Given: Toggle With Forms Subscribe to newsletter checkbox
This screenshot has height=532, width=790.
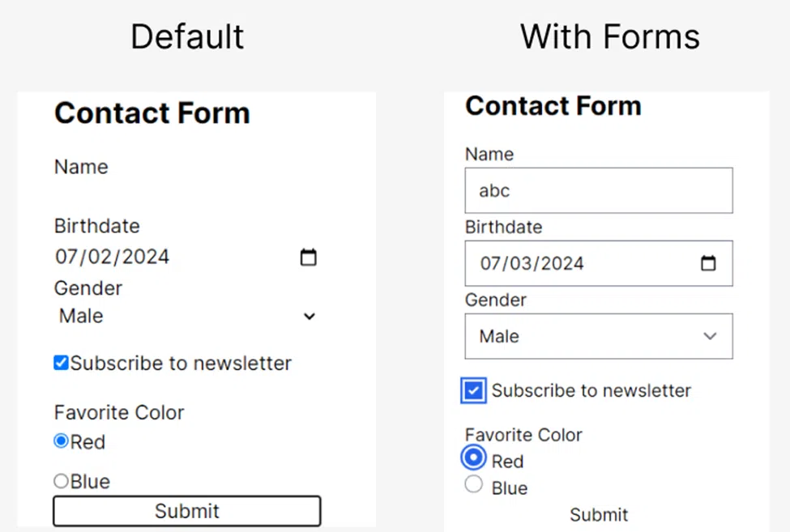Looking at the screenshot, I should click(x=474, y=390).
